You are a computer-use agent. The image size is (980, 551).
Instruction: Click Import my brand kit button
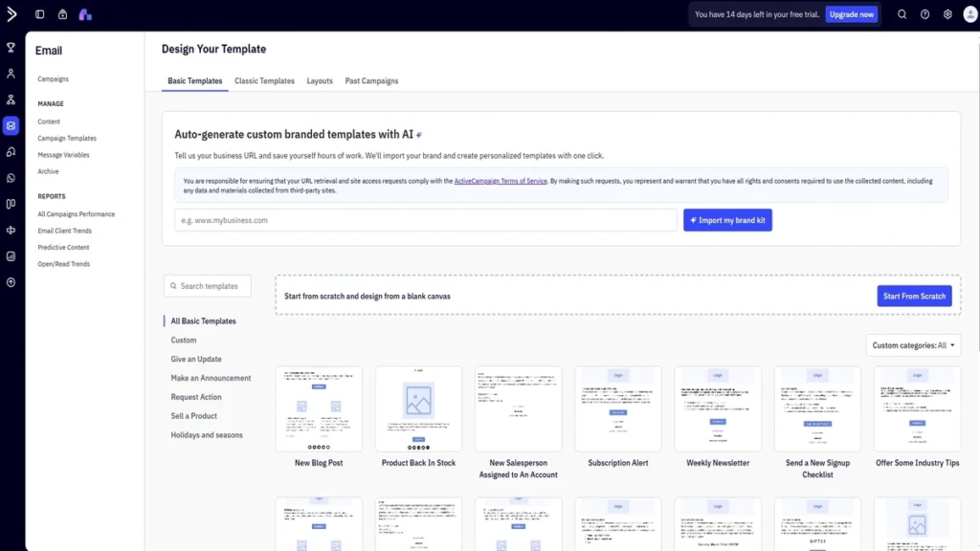727,220
